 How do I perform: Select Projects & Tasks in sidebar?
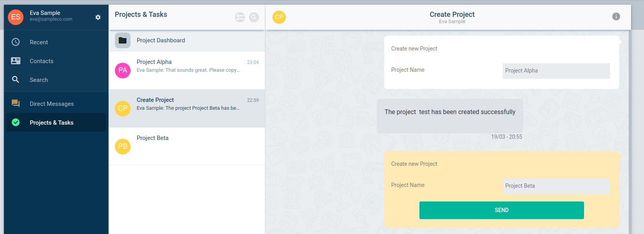pyautogui.click(x=56, y=122)
